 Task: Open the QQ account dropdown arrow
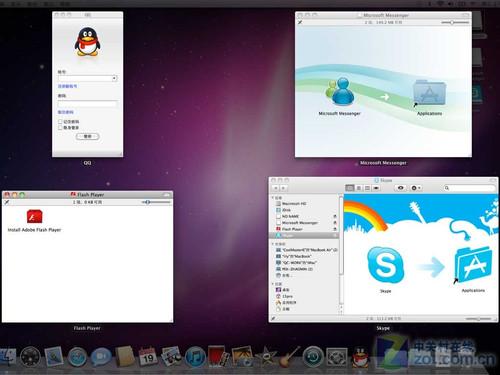114,78
